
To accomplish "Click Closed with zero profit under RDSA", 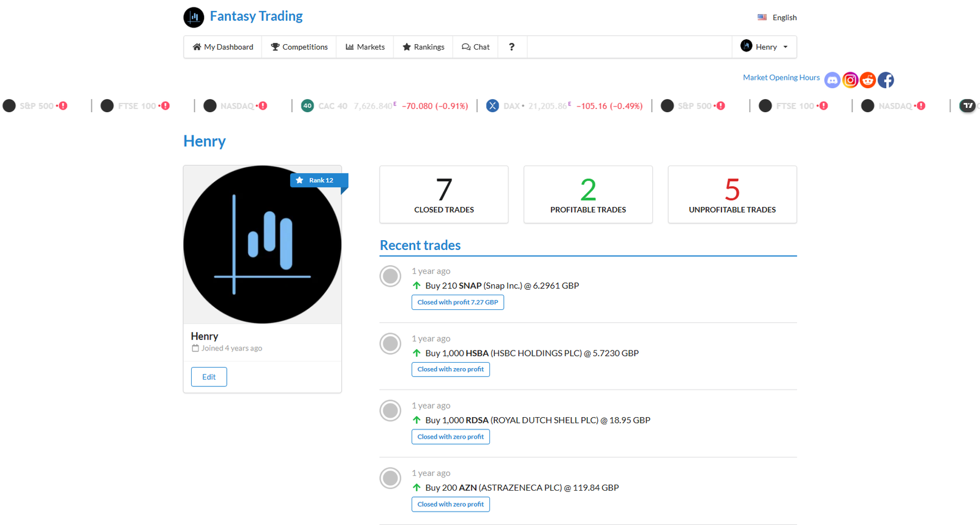I will pyautogui.click(x=451, y=437).
